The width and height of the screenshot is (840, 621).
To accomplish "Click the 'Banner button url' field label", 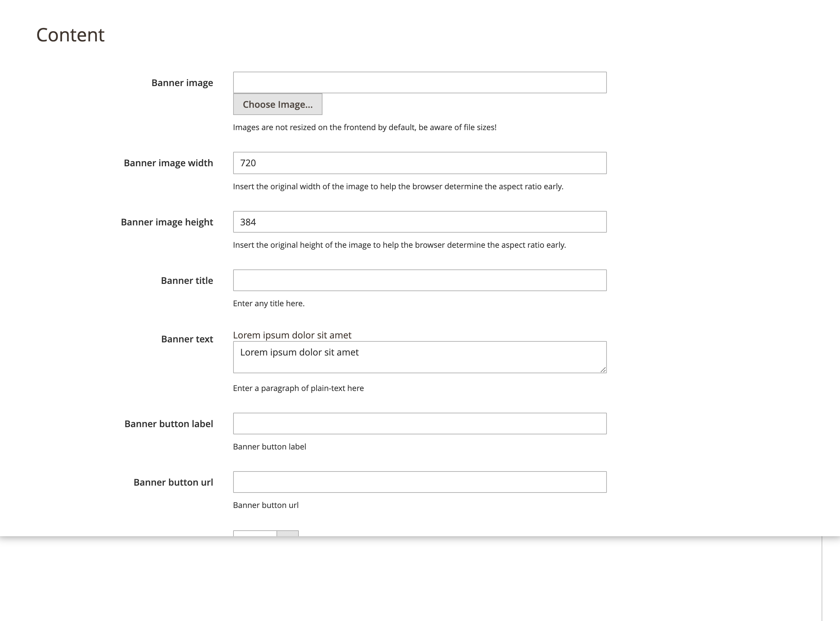I will click(x=173, y=482).
